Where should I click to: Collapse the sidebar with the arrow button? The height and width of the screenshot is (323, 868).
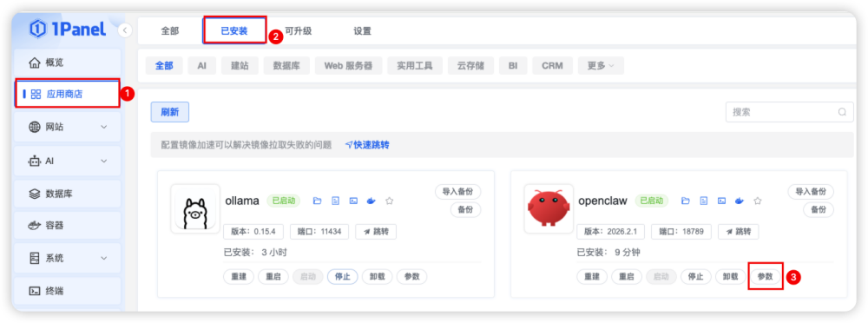tap(125, 30)
